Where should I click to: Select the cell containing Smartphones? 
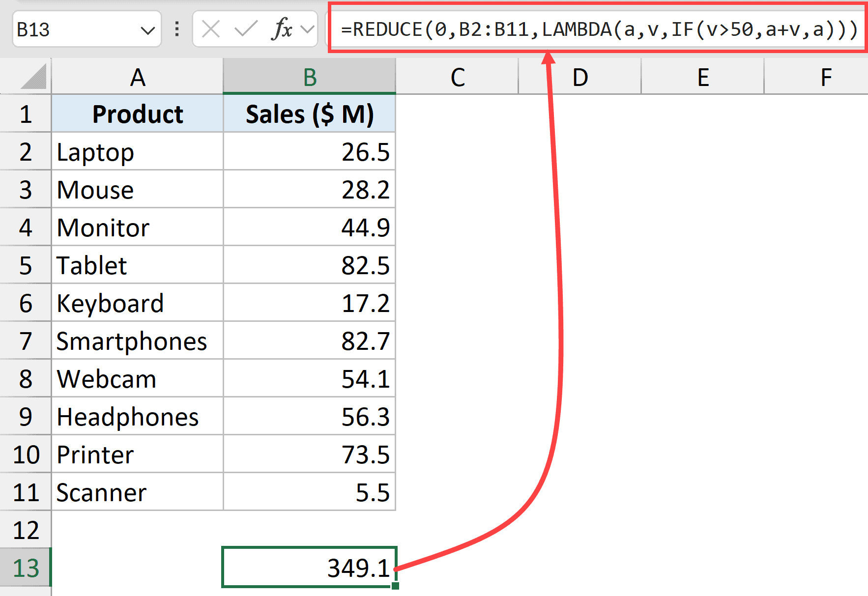pos(138,341)
